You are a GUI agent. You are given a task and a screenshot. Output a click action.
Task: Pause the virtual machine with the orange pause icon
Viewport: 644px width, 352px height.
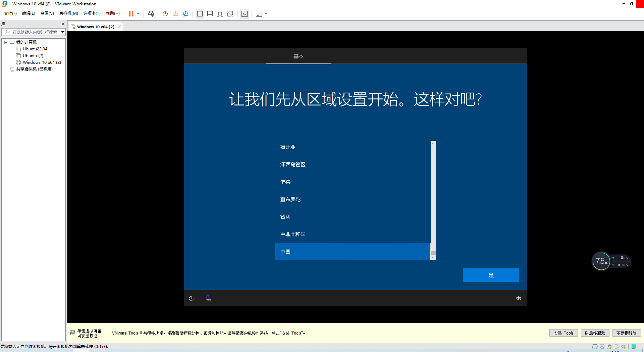tap(131, 14)
